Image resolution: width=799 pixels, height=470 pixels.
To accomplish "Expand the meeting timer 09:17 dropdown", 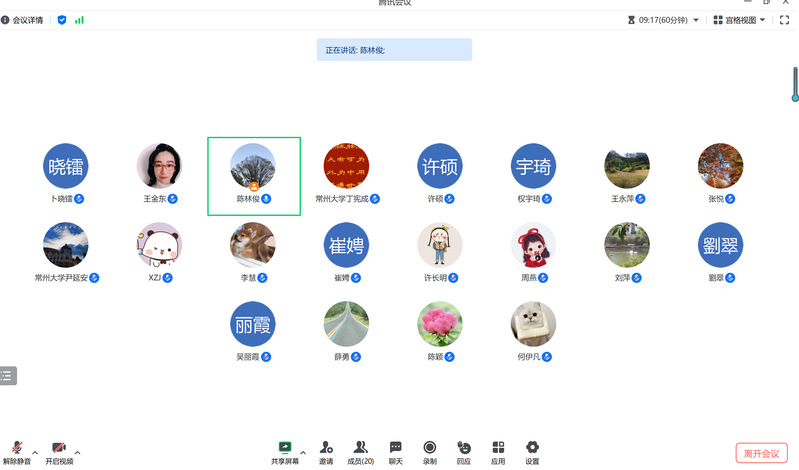I will 663,20.
